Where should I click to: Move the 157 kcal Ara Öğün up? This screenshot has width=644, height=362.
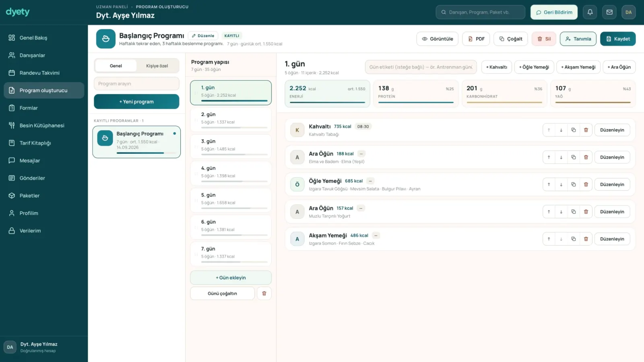(x=549, y=212)
